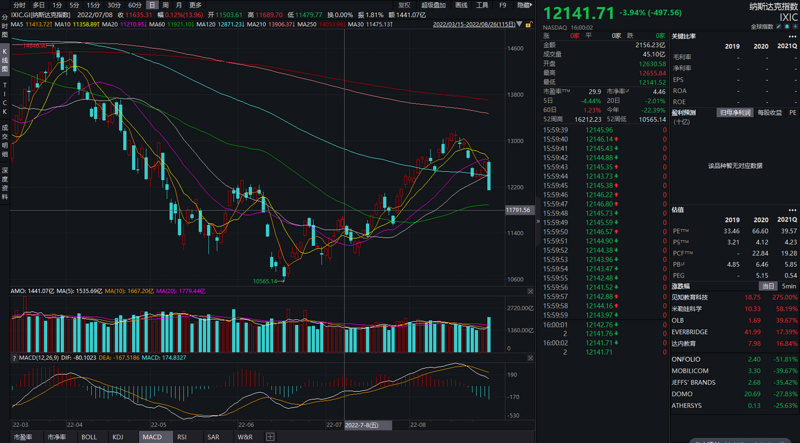Open the 成交明细 vertical side tab

click(5, 142)
